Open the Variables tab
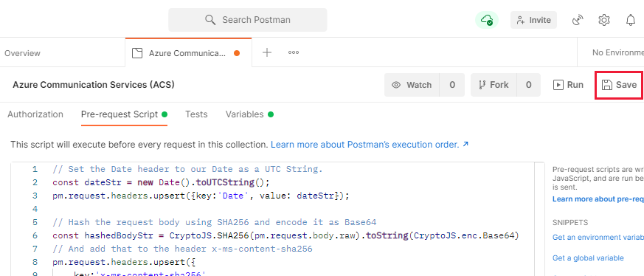 249,114
